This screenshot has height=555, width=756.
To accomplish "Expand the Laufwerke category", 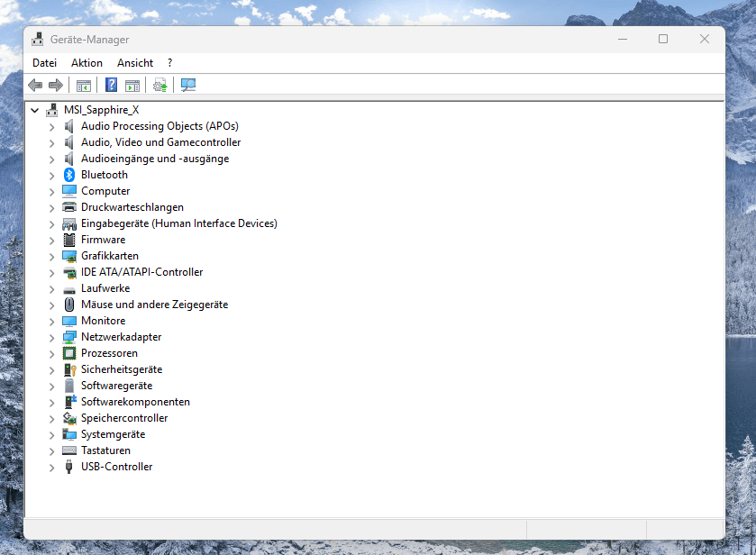I will tap(51, 289).
